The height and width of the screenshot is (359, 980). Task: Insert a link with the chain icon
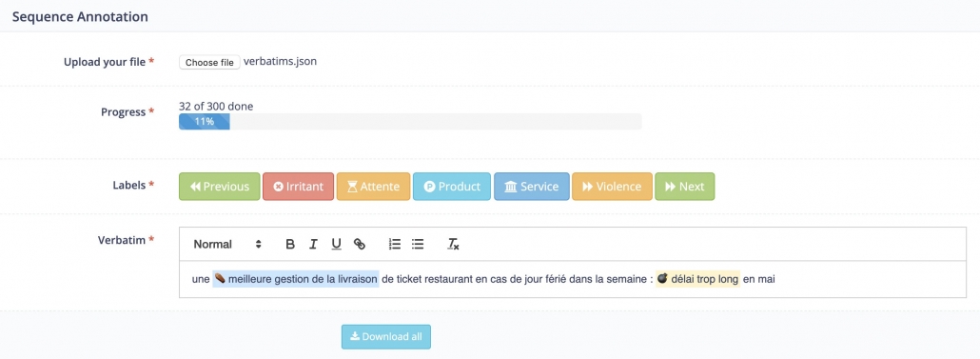pyautogui.click(x=360, y=245)
